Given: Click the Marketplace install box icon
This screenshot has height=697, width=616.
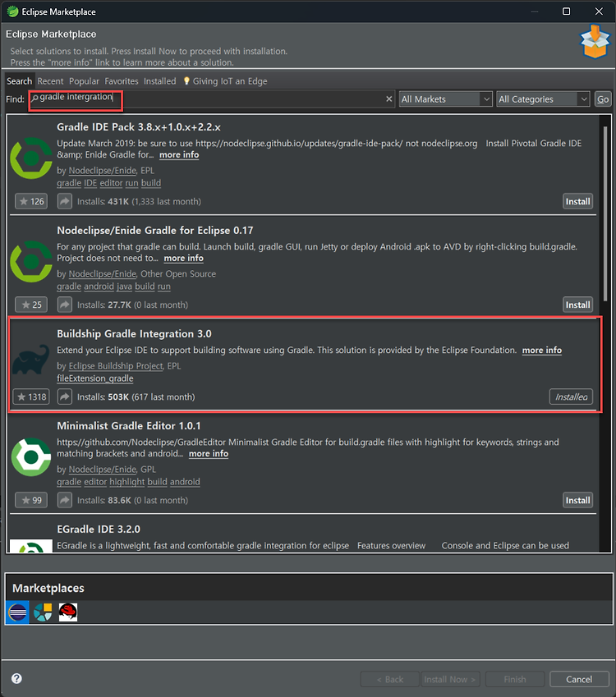Looking at the screenshot, I should point(595,41).
